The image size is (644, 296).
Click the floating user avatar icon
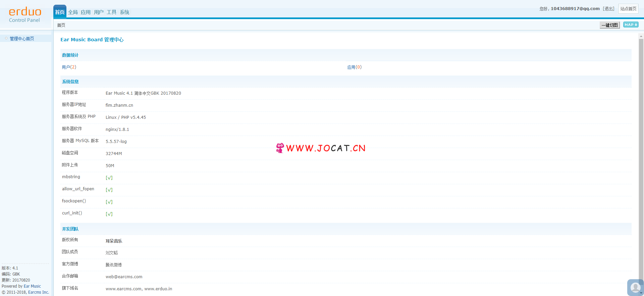pos(635,288)
